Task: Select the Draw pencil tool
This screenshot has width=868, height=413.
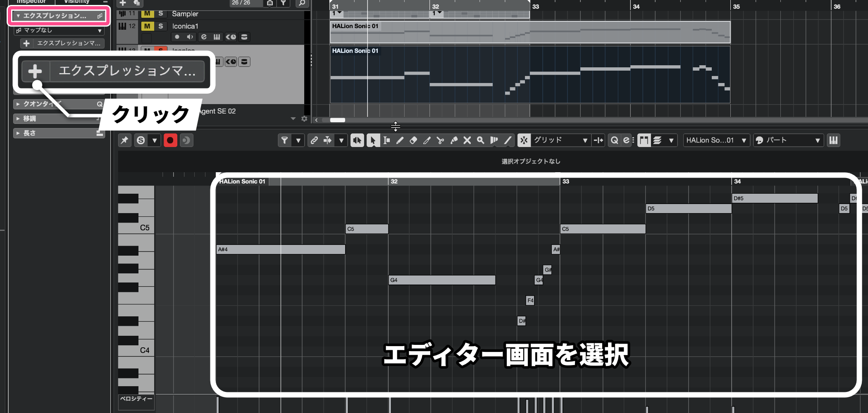Action: pos(400,140)
